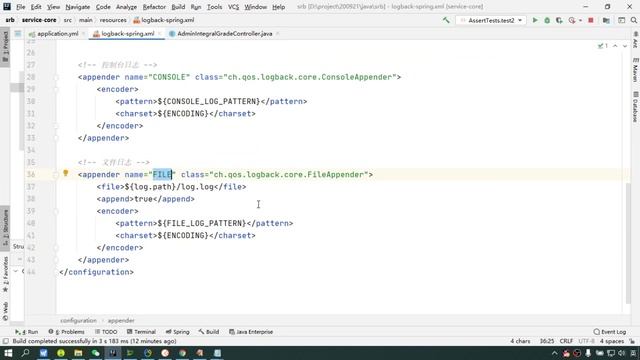
Task: Open the UTF-8 encoding selector
Action: (587, 341)
